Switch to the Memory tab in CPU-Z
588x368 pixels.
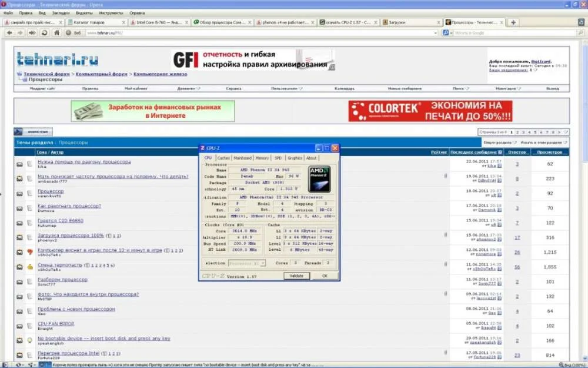[262, 158]
